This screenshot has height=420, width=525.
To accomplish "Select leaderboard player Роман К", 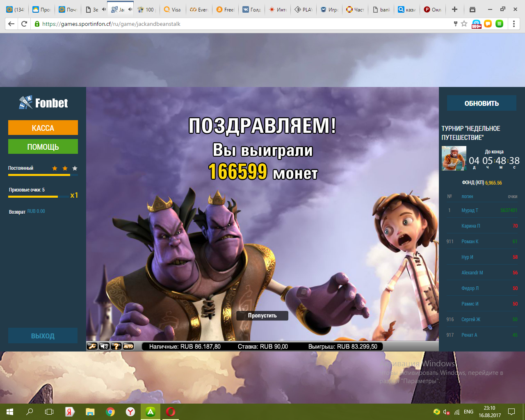I will (x=470, y=242).
